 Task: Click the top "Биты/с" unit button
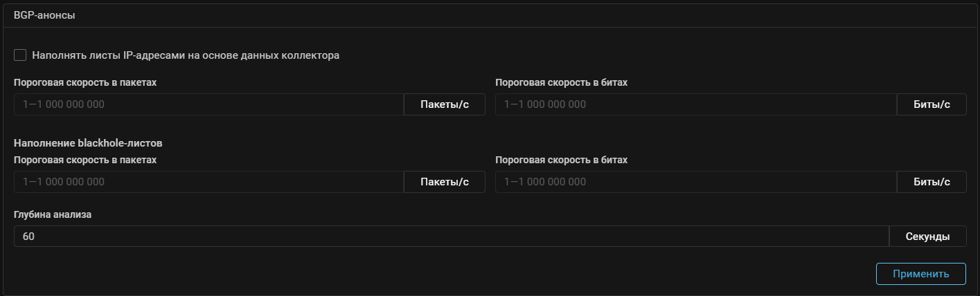pyautogui.click(x=932, y=104)
